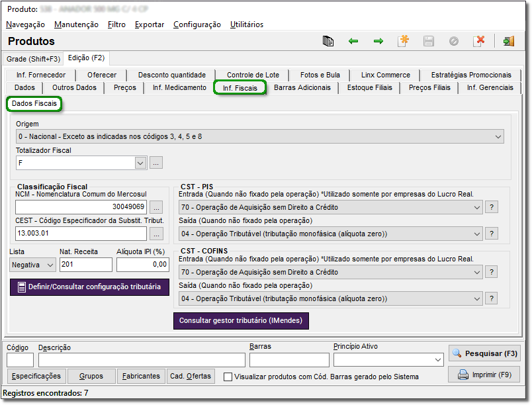The image size is (532, 405).
Task: Click the Fabricantes button
Action: (x=141, y=376)
